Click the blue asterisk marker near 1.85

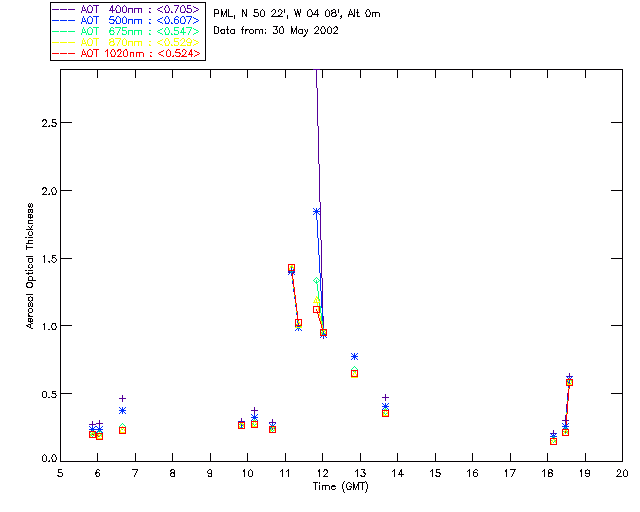tap(316, 211)
